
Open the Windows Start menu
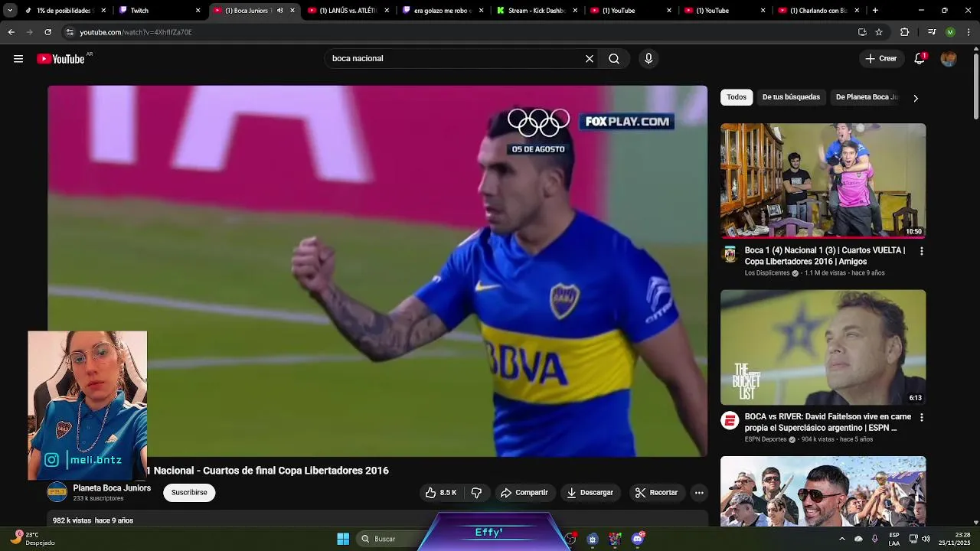(x=343, y=539)
